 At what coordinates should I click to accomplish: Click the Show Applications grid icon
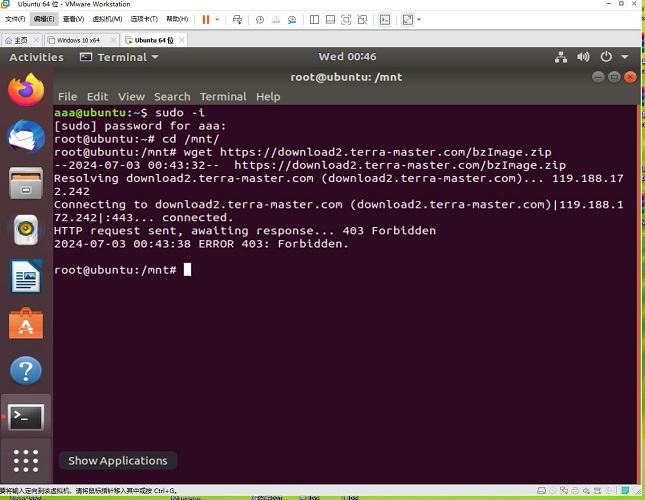(x=26, y=461)
